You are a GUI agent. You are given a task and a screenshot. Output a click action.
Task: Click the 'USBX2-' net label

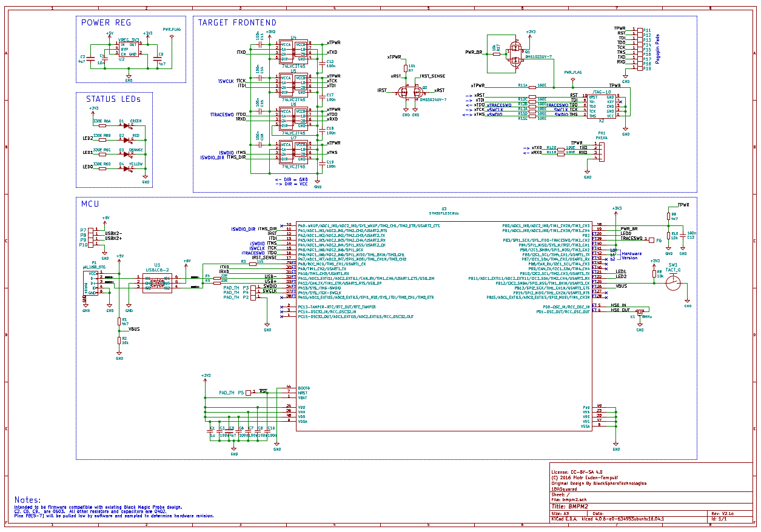[113, 233]
